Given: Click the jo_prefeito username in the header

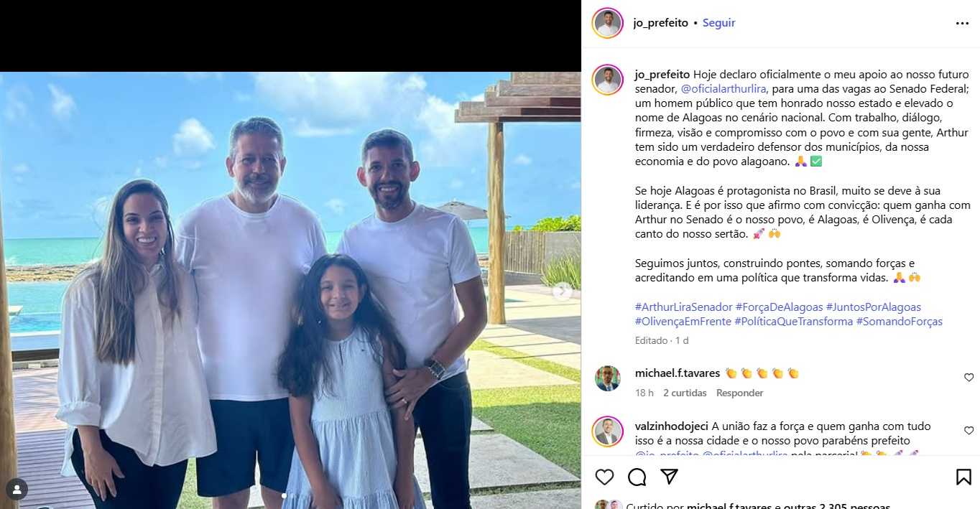Looking at the screenshot, I should (x=660, y=23).
